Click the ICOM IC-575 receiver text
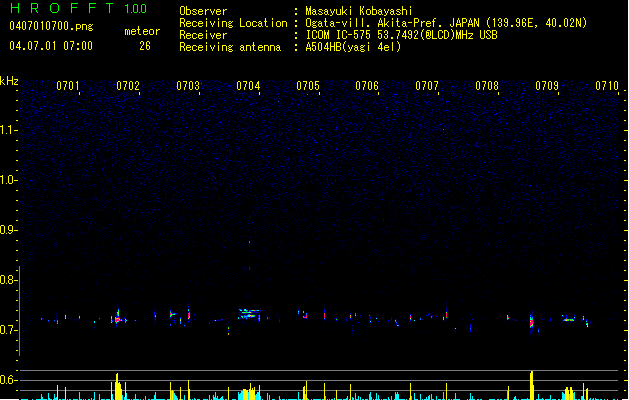This screenshot has height=400, width=629. pyautogui.click(x=401, y=35)
